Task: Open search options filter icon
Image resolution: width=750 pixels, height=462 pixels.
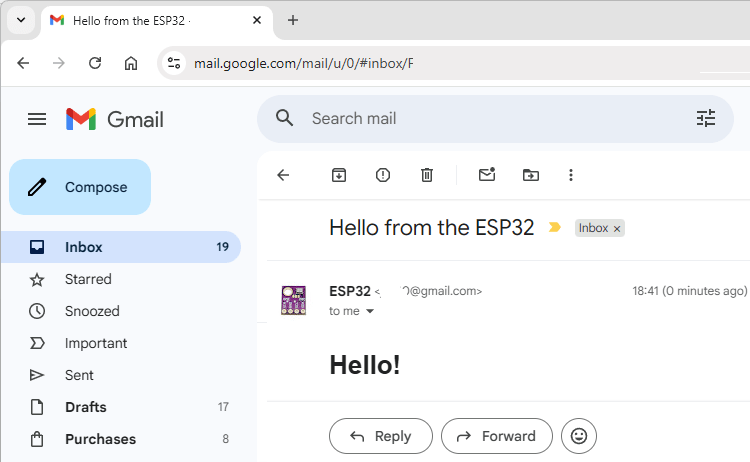Action: pyautogui.click(x=706, y=118)
